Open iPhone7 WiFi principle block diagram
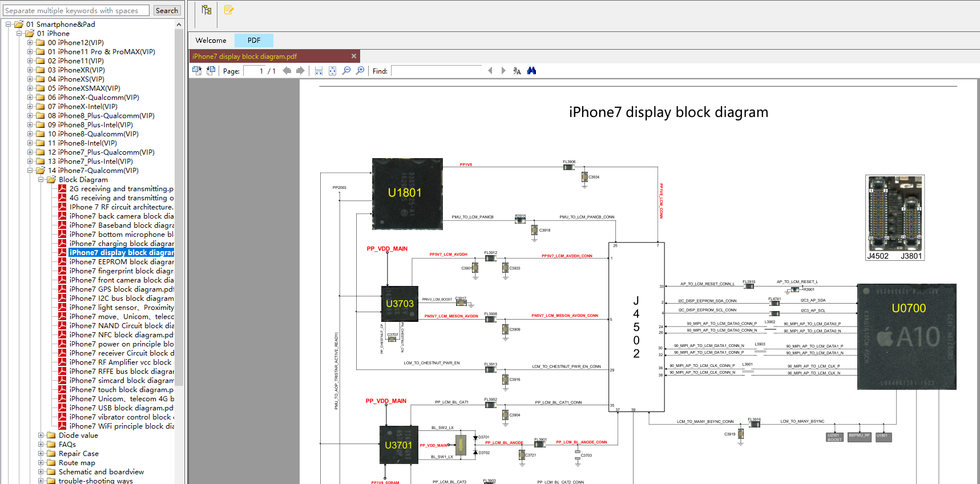 (122, 426)
